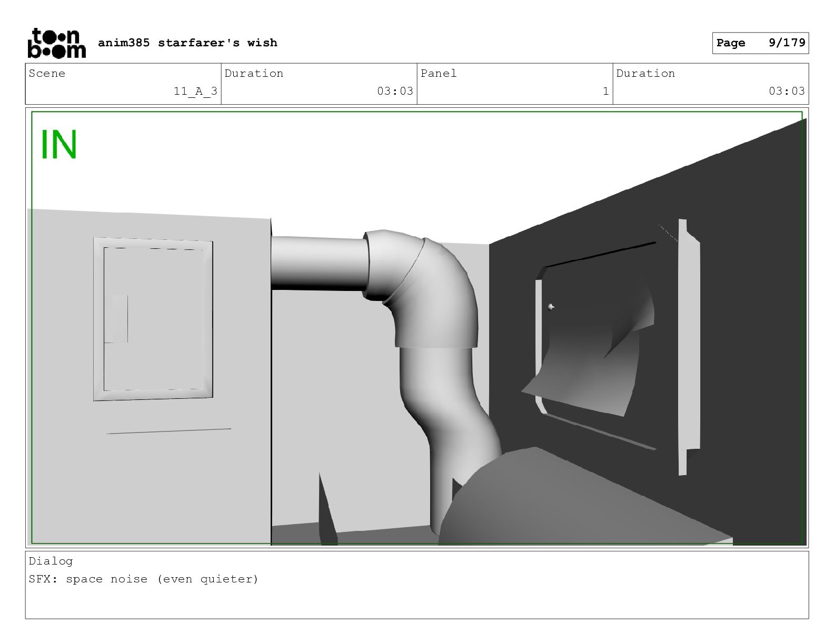Viewport: 834px width, 644px height.
Task: Select the scene duration value "03:03"
Action: click(395, 91)
